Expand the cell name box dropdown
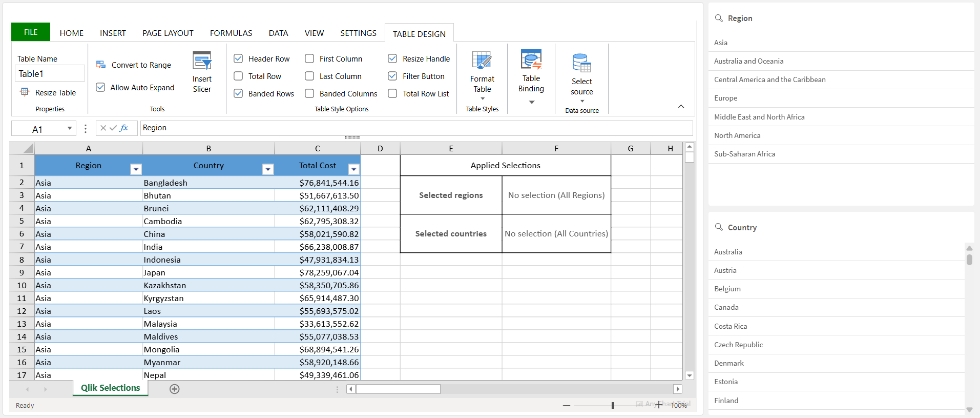This screenshot has width=980, height=418. [69, 128]
